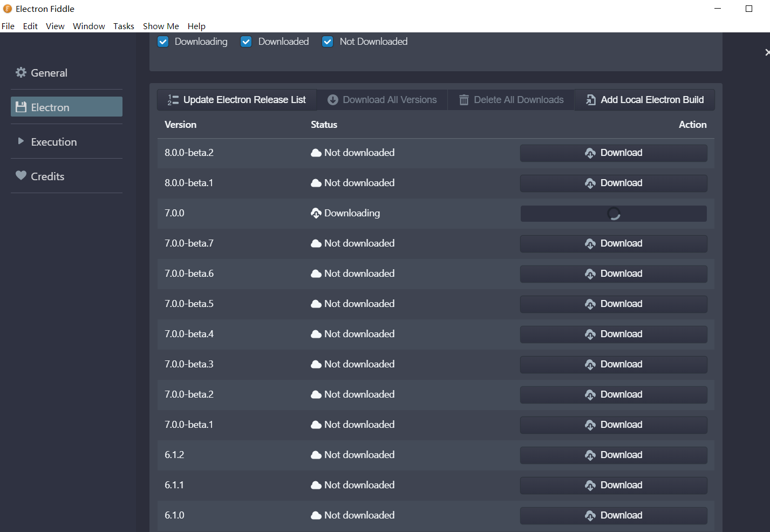Click the numbered list icon on Update Electron Release List
The image size is (770, 532).
pyautogui.click(x=172, y=99)
